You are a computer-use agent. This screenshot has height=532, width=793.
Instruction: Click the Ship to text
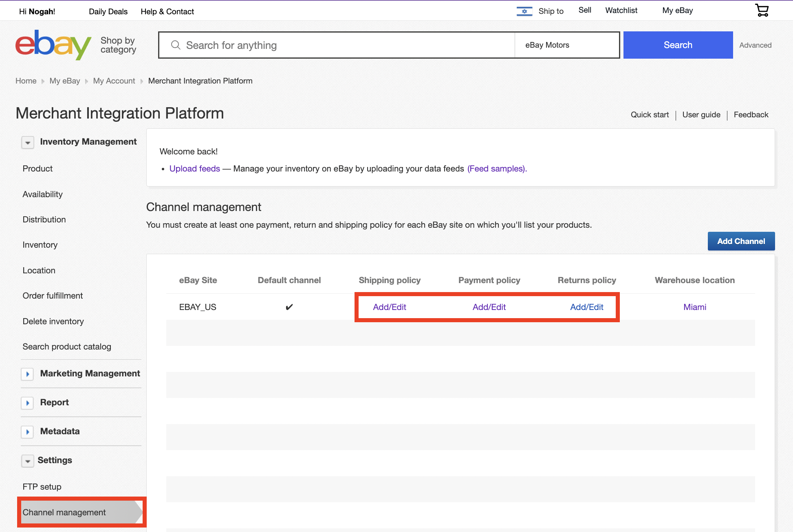(551, 11)
